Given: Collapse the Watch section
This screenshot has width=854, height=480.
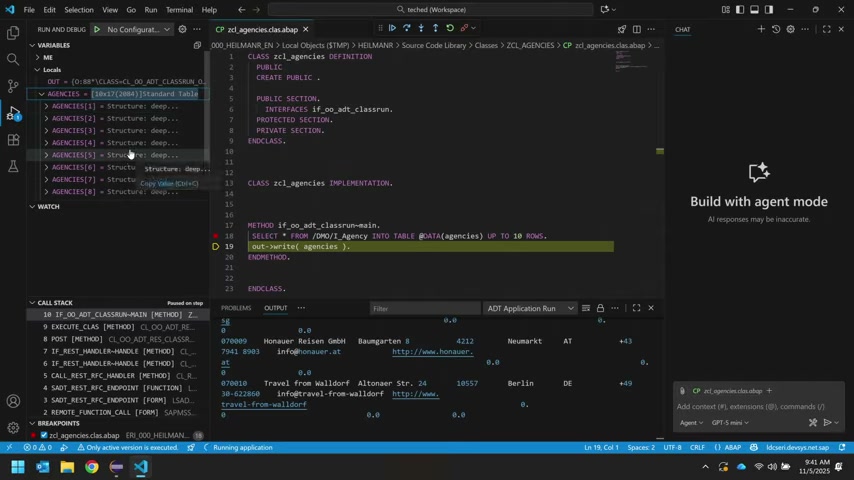Looking at the screenshot, I should point(32,206).
